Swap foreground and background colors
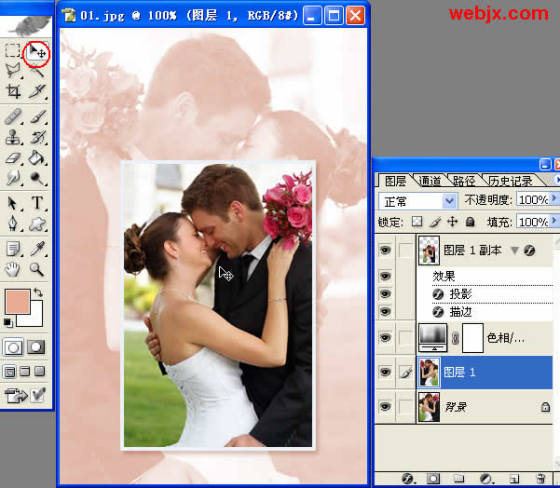This screenshot has width=560, height=488. point(38,293)
